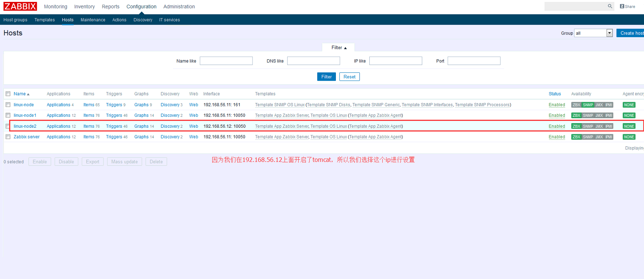
Task: Open host linux-node2
Action: pyautogui.click(x=25, y=126)
